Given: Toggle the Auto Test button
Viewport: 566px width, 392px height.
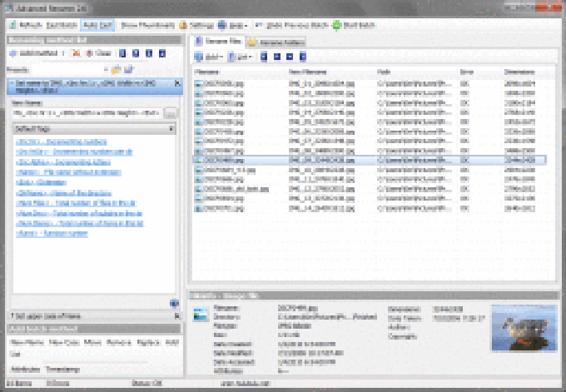Looking at the screenshot, I should (x=99, y=26).
